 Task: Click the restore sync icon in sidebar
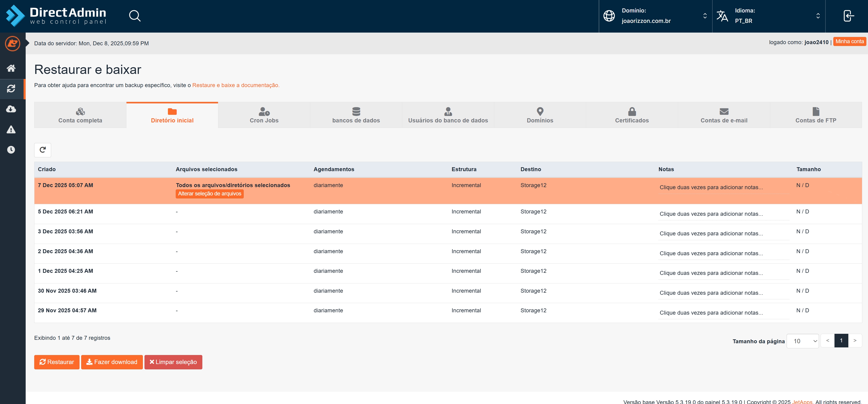pos(11,89)
